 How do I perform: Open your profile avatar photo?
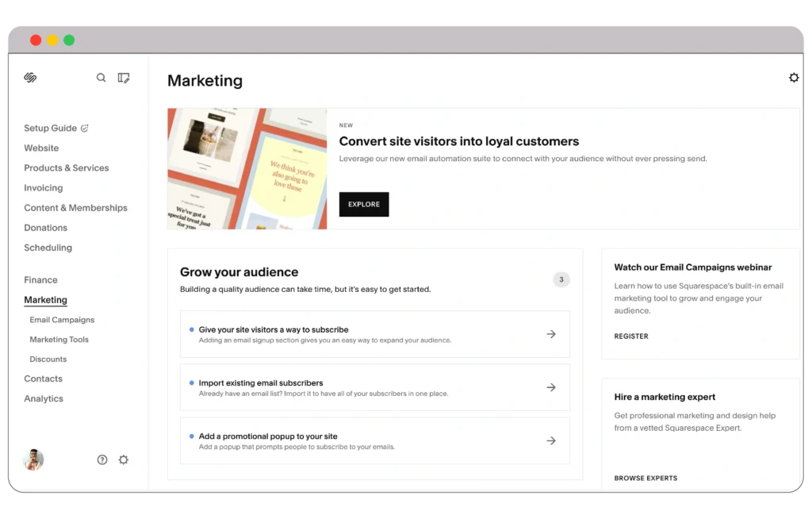[x=33, y=459]
